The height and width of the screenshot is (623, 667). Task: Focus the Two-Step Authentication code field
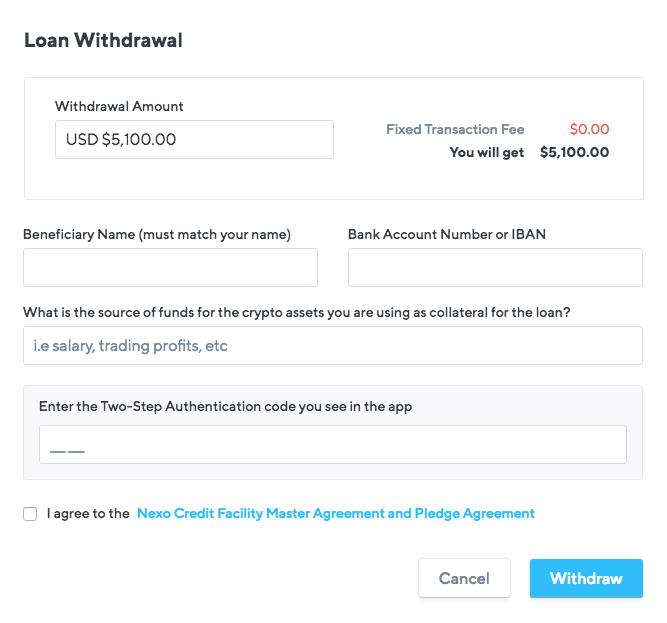click(333, 444)
